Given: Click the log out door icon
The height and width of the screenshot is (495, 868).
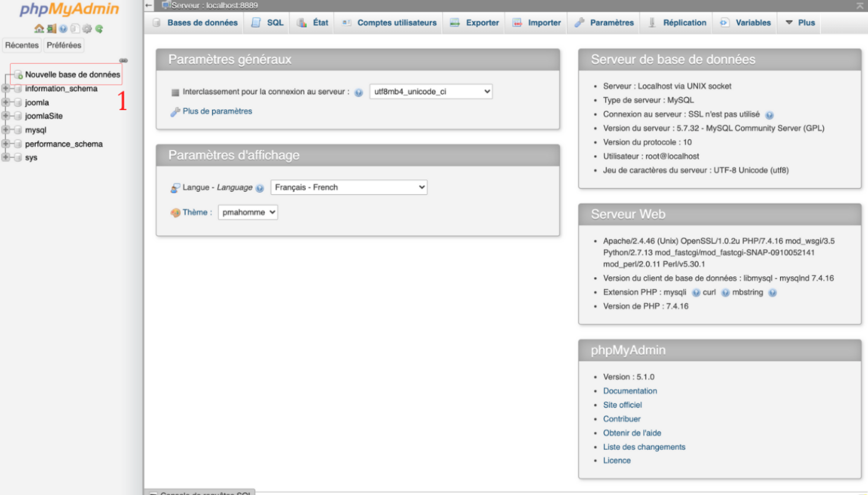Looking at the screenshot, I should pos(52,28).
